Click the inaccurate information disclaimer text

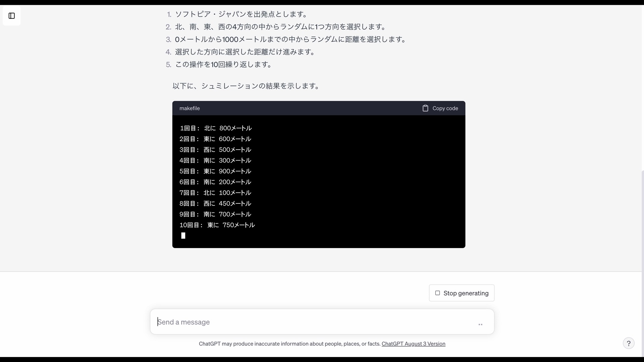(289, 344)
